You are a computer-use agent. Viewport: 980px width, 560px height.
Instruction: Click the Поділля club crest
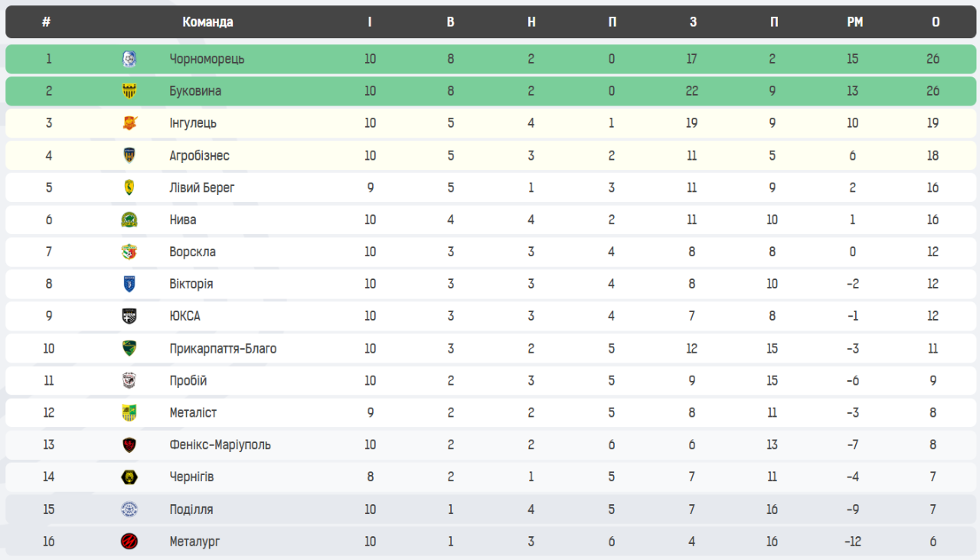coord(129,510)
